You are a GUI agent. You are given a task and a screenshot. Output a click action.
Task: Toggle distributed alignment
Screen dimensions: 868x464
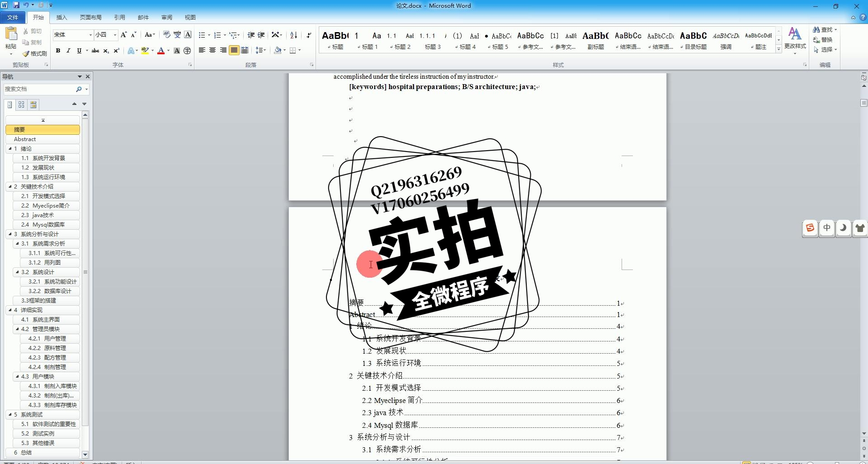click(245, 50)
